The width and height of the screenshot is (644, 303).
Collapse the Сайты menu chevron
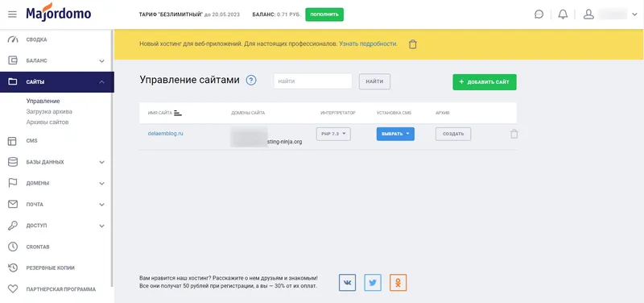[x=102, y=82]
